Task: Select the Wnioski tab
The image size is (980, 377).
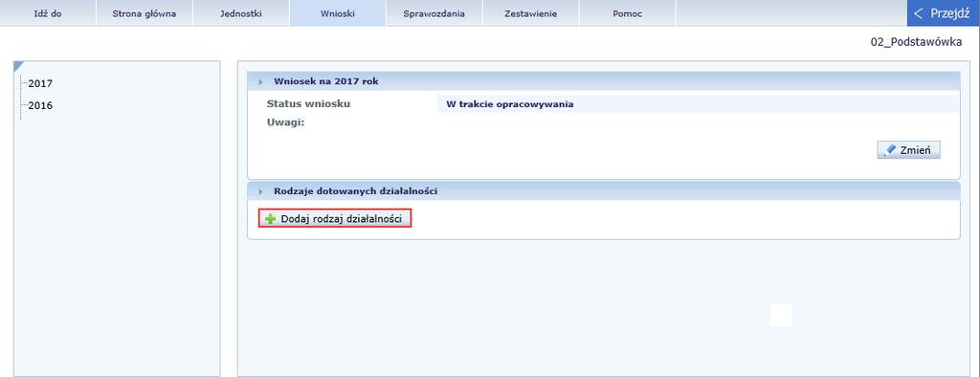Action: click(x=338, y=13)
